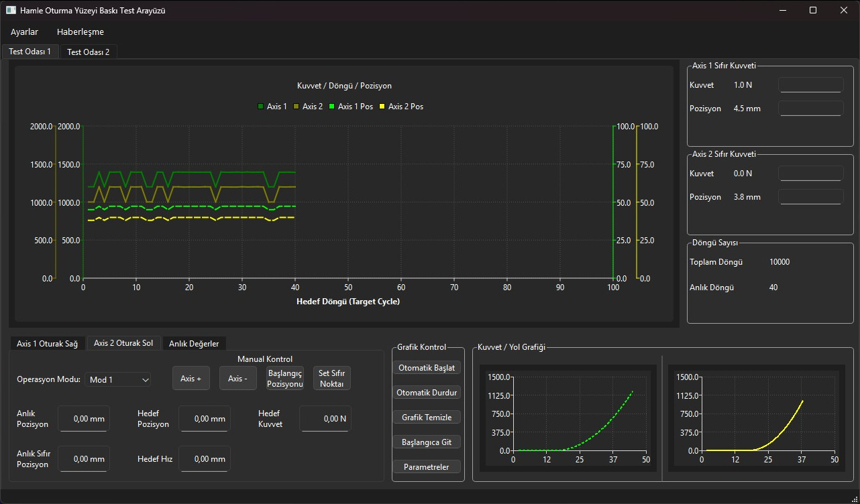Screen dimensions: 860x504
Task: Click the application icon in title bar
Action: [11, 10]
